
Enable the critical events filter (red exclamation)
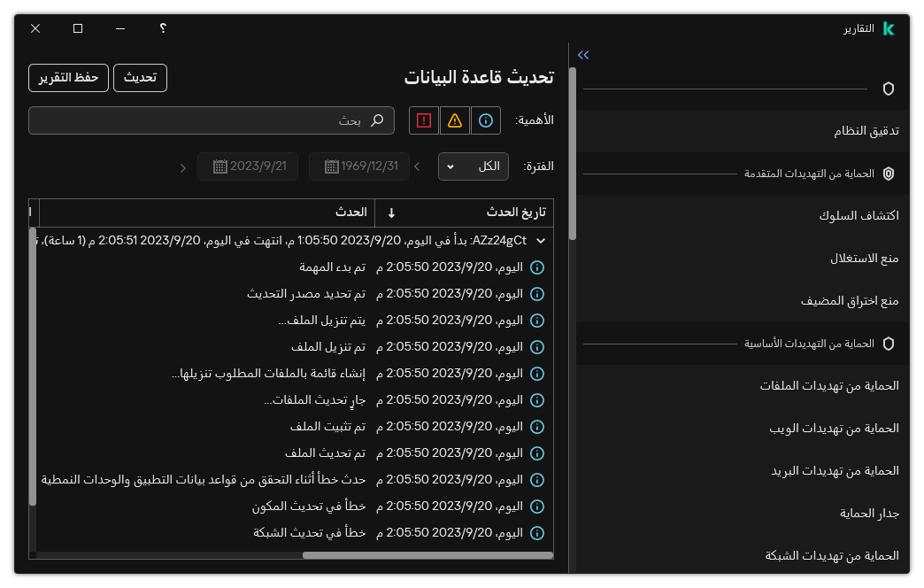point(423,120)
